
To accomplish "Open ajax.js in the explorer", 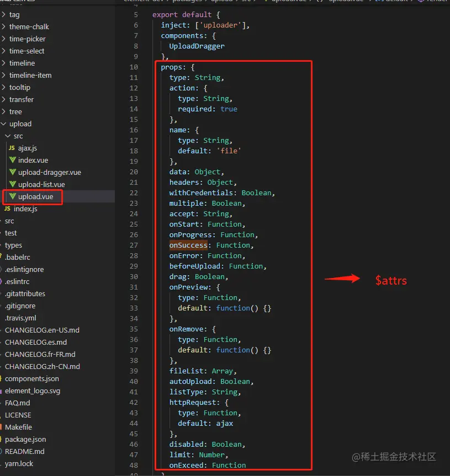I will click(28, 148).
